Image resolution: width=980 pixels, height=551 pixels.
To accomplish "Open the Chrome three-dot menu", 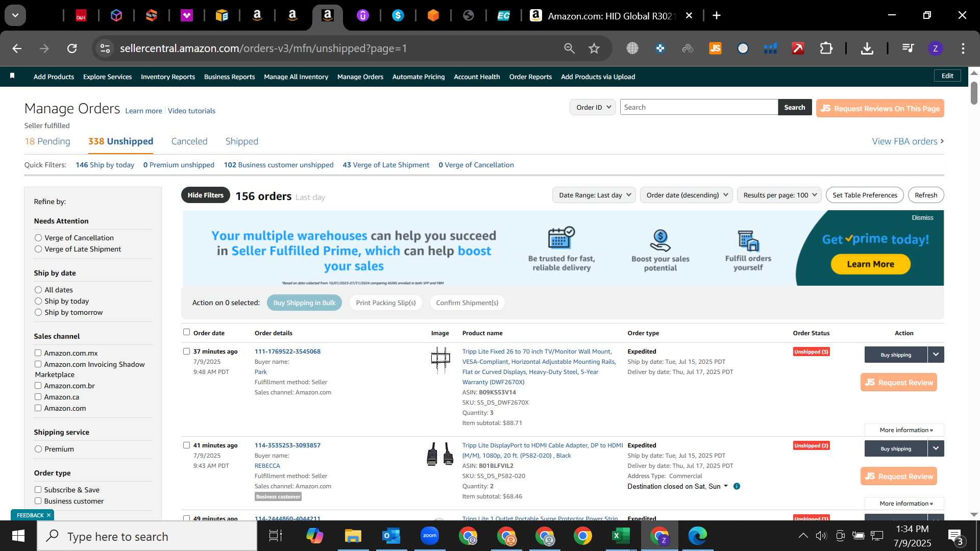I will (963, 48).
